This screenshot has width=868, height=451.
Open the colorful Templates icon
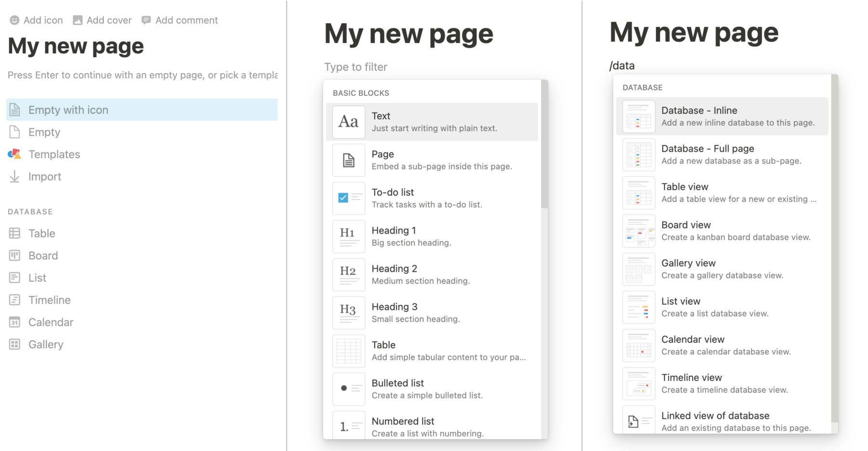click(14, 154)
